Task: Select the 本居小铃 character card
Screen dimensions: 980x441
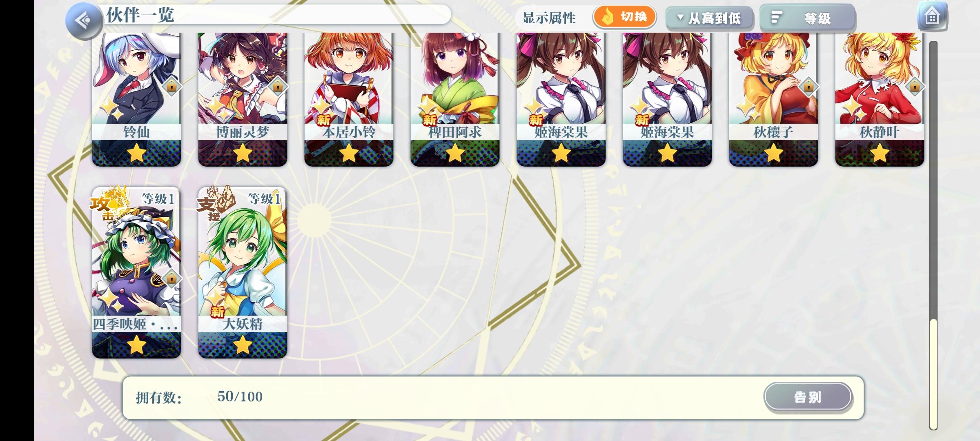Action: coord(349,99)
